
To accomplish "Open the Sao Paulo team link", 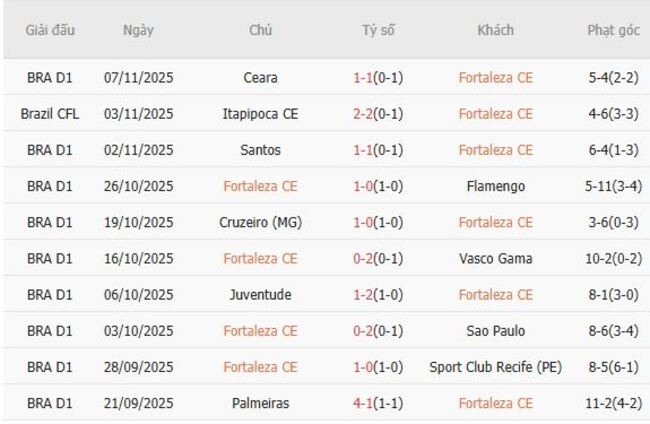I will point(495,331).
